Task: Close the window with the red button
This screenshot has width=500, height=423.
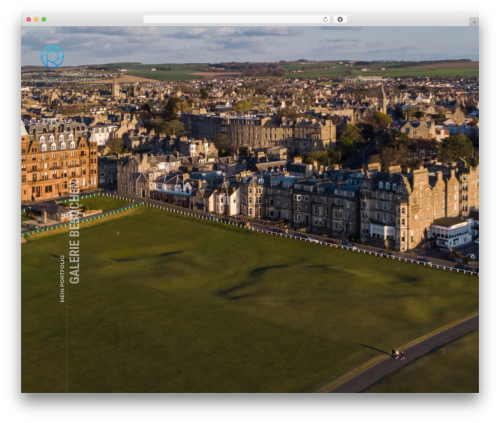Action: [29, 20]
